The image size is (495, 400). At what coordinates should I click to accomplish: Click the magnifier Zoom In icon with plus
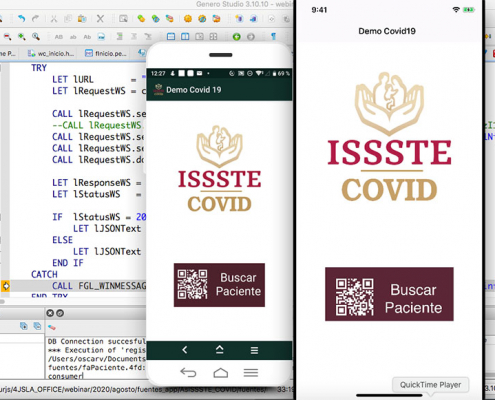[x=22, y=36]
